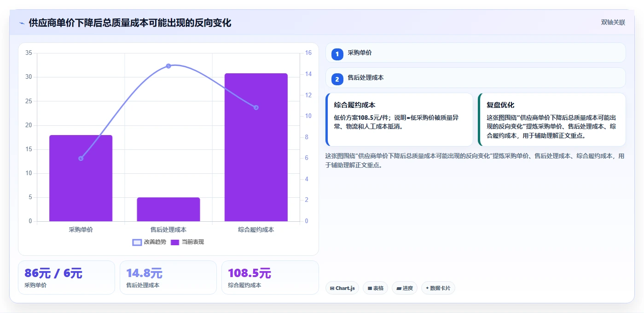Click the trend line point above 采购单价
This screenshot has width=644, height=313.
(x=81, y=158)
